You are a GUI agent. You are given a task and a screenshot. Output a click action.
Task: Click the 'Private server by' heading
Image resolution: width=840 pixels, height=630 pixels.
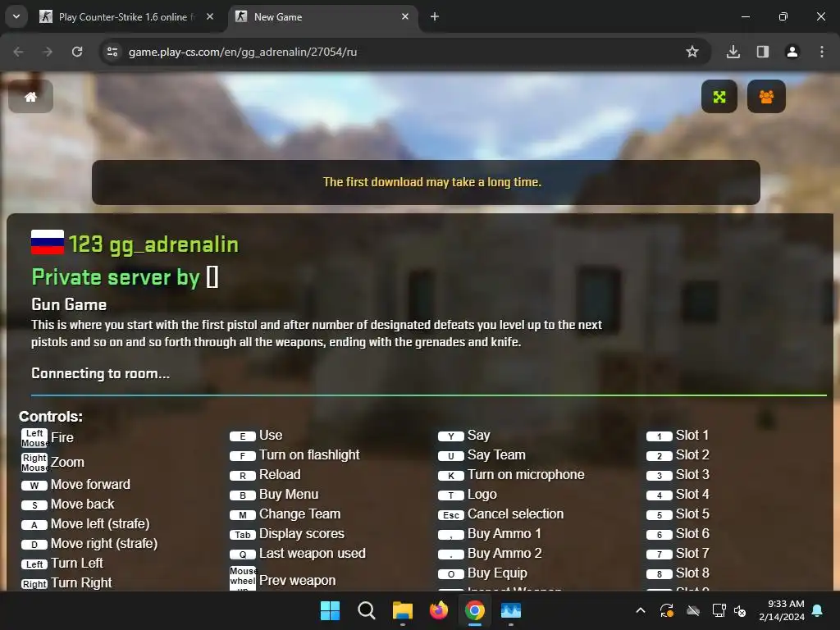click(115, 277)
